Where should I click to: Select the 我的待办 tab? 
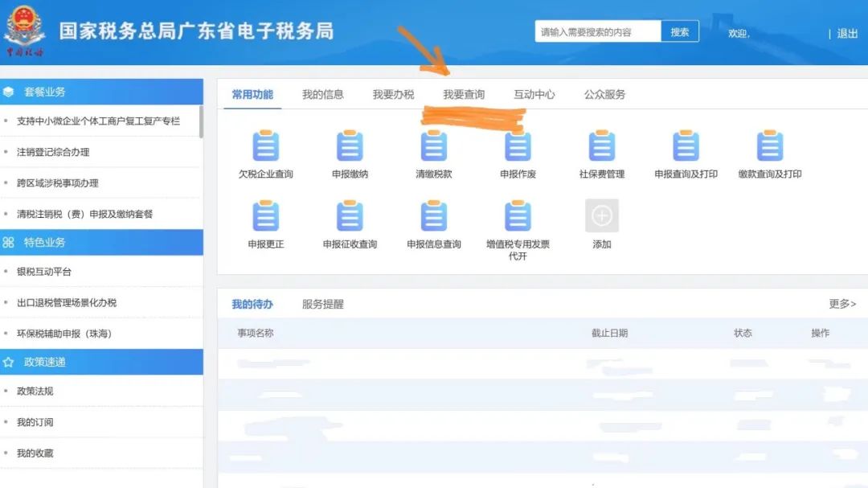252,304
